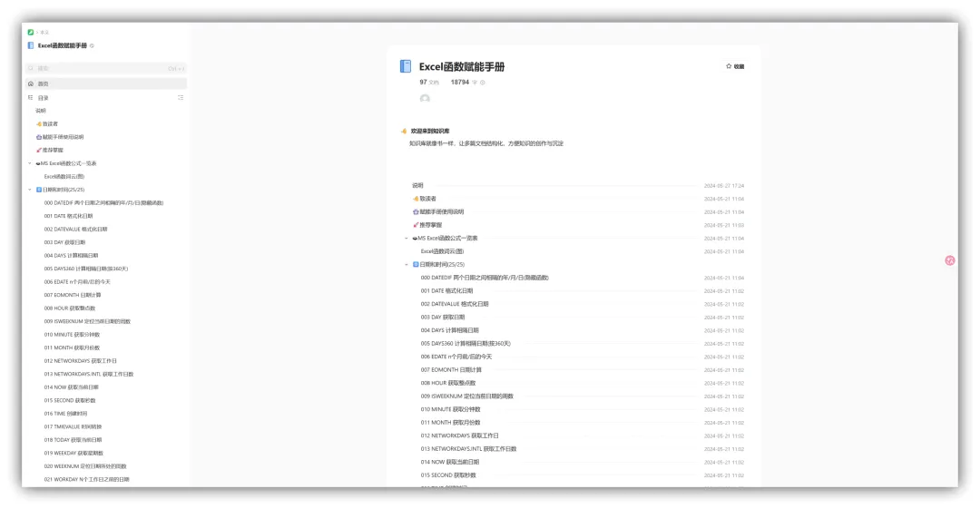980x509 pixels.
Task: Open 致读者 in the sidebar tree
Action: click(47, 123)
